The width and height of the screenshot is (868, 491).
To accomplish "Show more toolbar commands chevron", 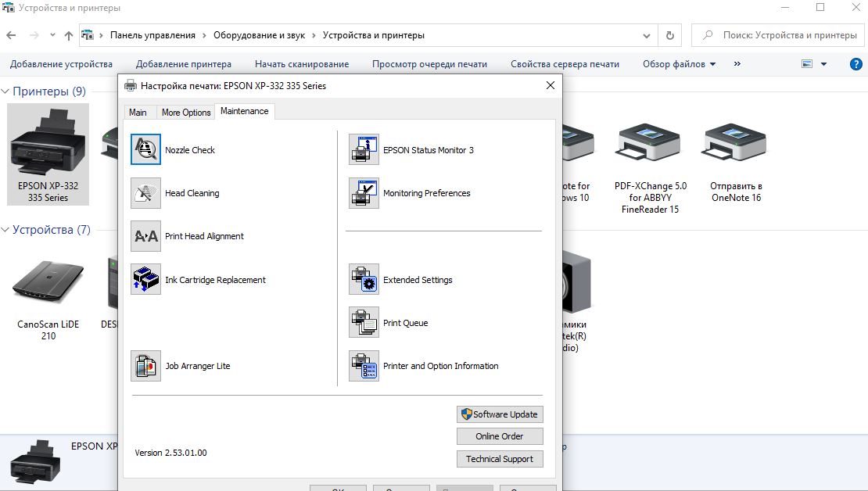I will [737, 64].
